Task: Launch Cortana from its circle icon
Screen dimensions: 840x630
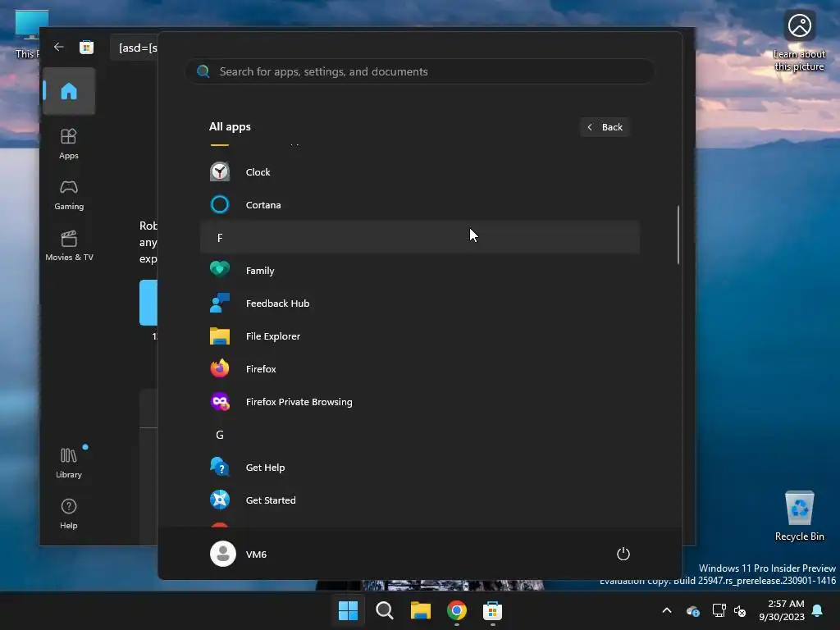Action: [220, 204]
